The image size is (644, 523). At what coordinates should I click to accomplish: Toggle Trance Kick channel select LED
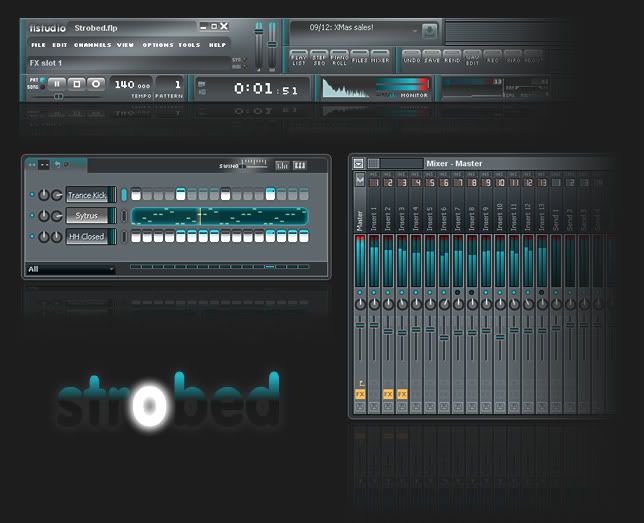124,195
